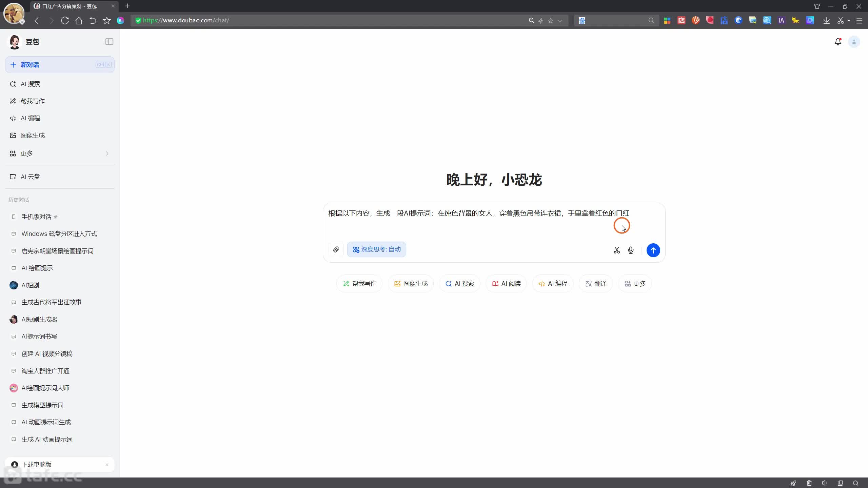Send the message with blue arrow button

(x=653, y=250)
